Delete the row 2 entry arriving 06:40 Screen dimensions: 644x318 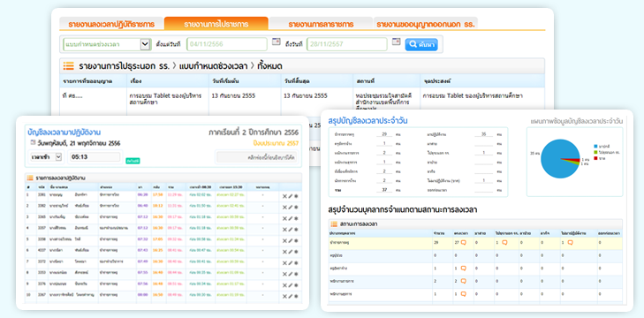click(x=284, y=208)
